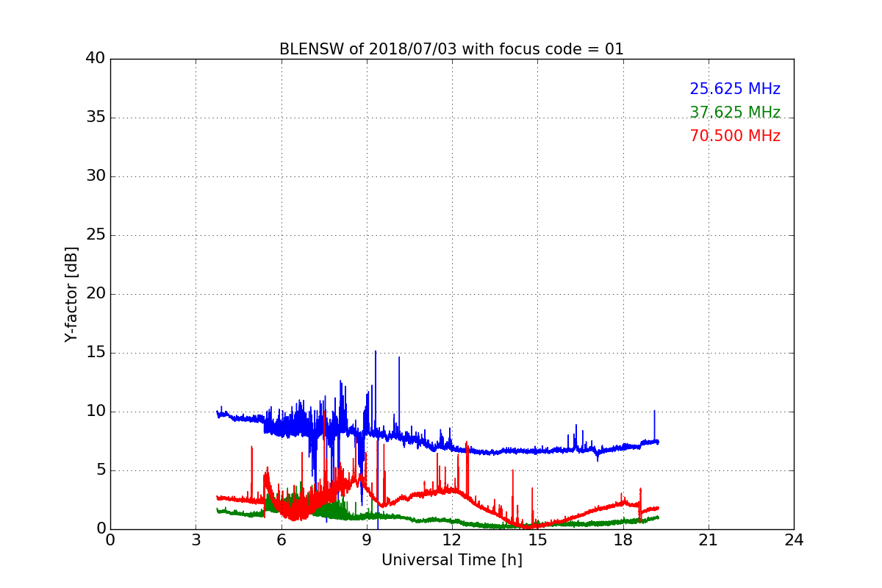Click the y-axis tick label 10

(95, 412)
